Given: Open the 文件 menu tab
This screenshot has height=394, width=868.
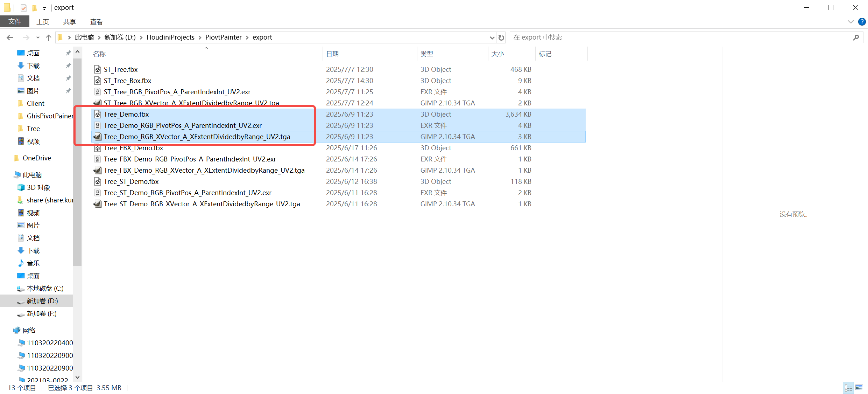Looking at the screenshot, I should (x=15, y=22).
